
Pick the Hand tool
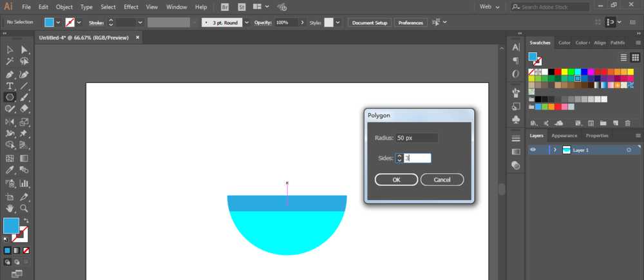click(10, 209)
